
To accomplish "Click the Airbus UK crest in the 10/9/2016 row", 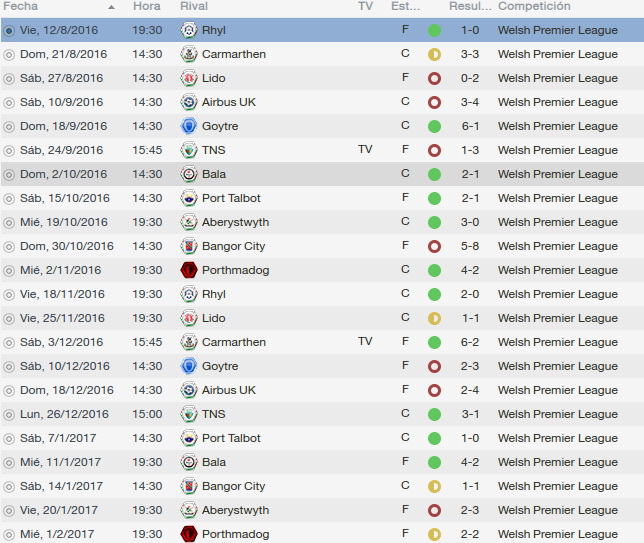I will click(x=189, y=102).
